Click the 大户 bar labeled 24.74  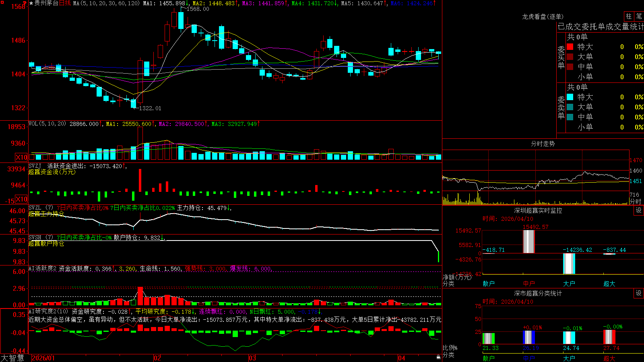point(569,337)
